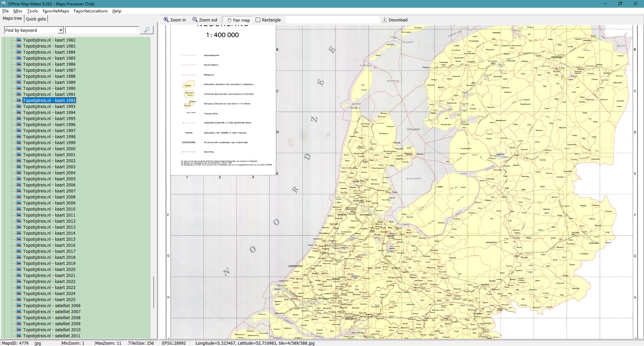The image size is (644, 346).
Task: Open the FavoriteMaps menu
Action: (56, 11)
